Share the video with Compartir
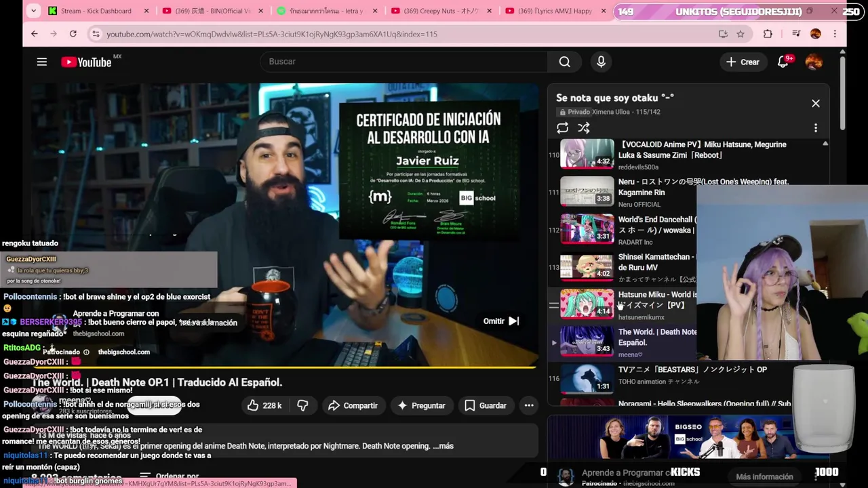Image resolution: width=868 pixels, height=488 pixels. [x=353, y=405]
